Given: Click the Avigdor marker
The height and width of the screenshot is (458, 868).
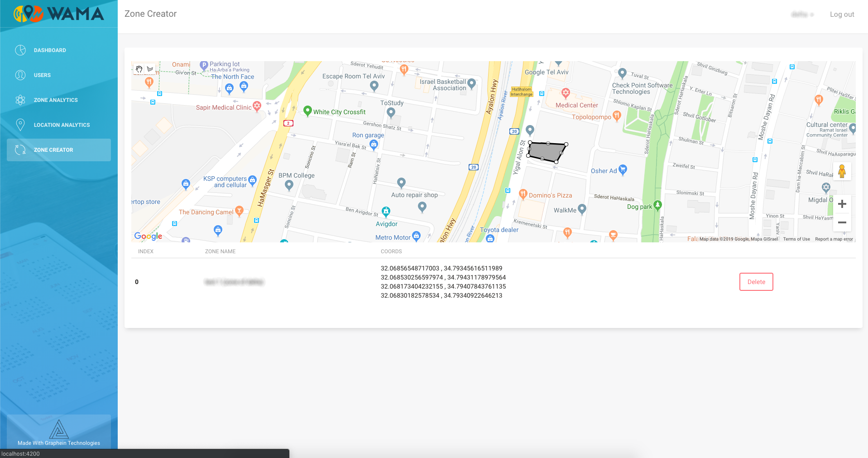Looking at the screenshot, I should click(x=386, y=212).
